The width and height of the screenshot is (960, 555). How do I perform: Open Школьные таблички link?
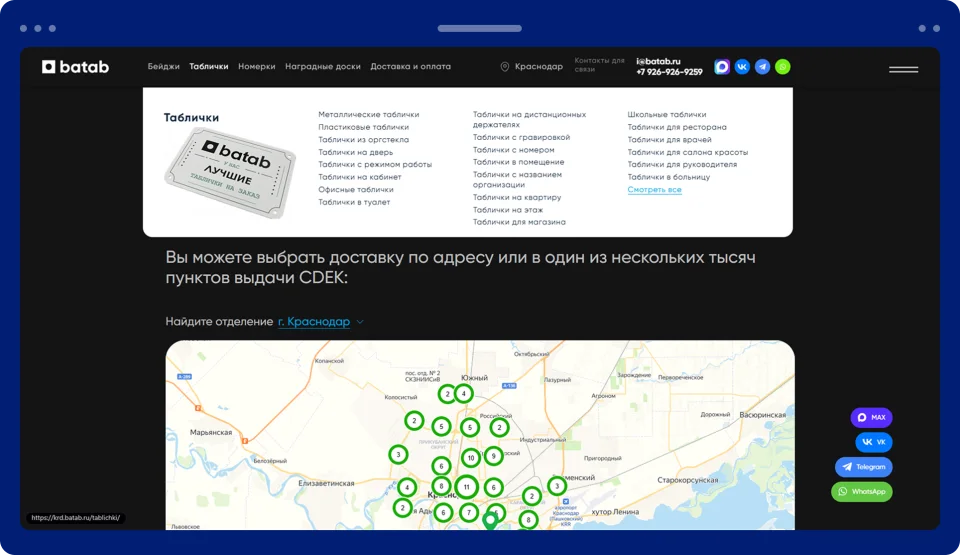(666, 115)
